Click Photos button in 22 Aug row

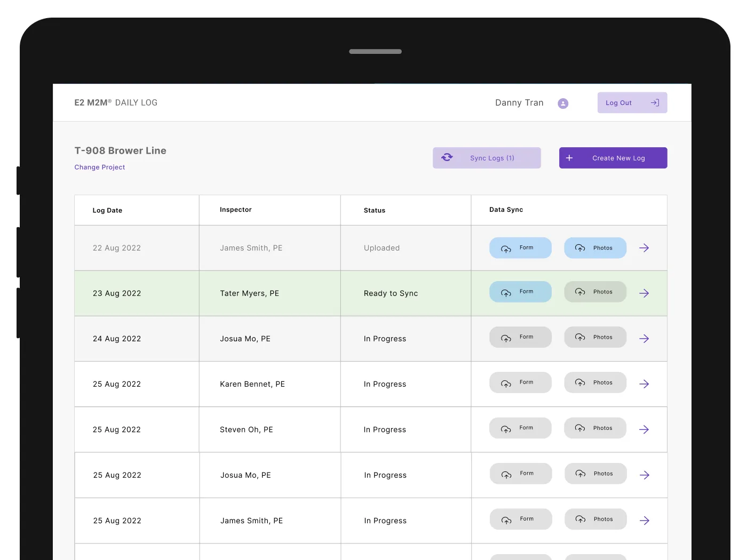[595, 248]
